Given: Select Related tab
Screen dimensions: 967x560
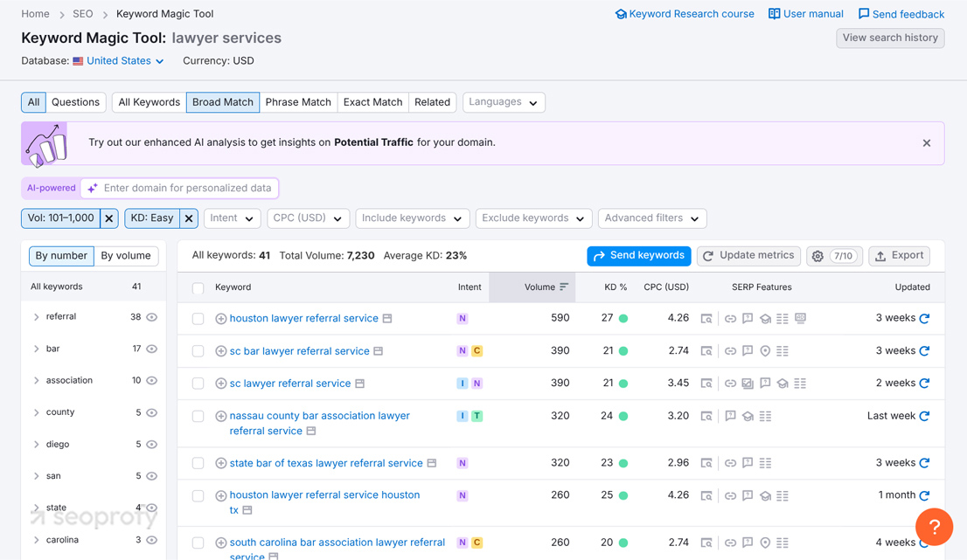Looking at the screenshot, I should [432, 102].
